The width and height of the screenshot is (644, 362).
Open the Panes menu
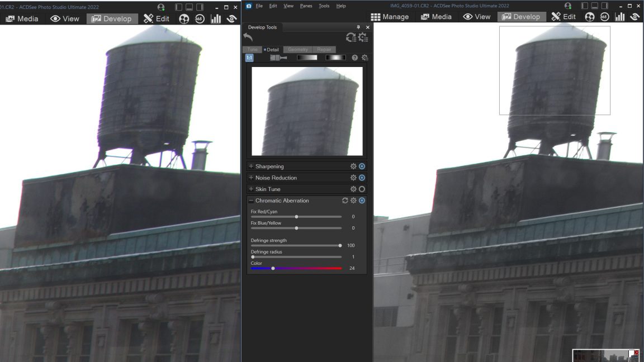coord(306,6)
